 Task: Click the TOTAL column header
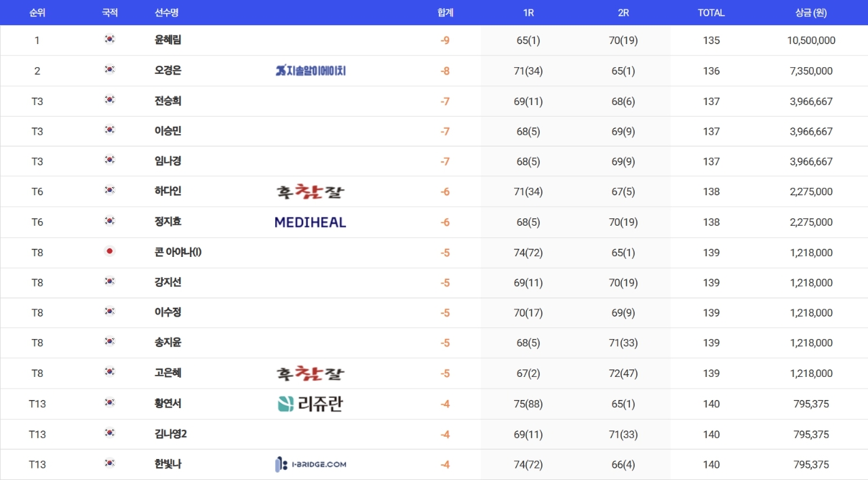point(711,13)
